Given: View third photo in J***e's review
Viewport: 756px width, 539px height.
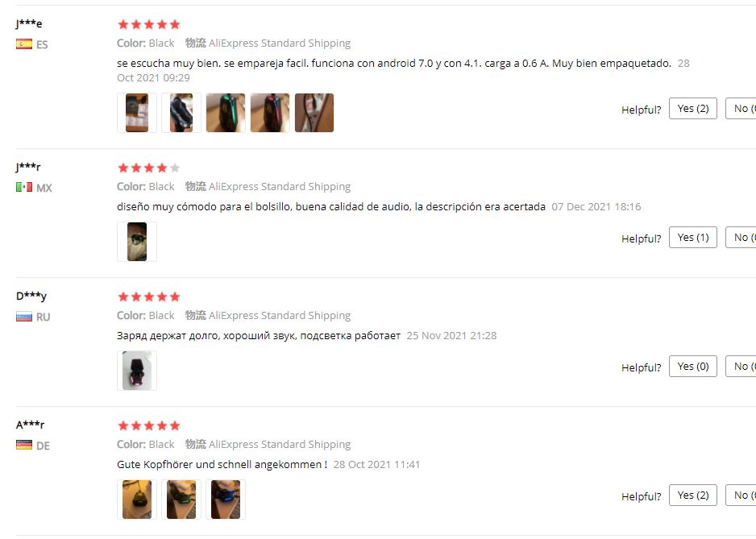Looking at the screenshot, I should 226,113.
